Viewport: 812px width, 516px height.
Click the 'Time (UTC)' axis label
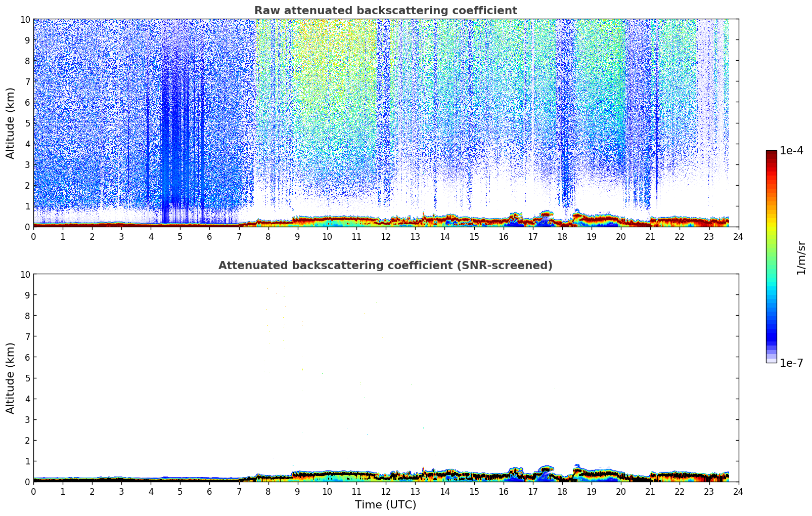(x=386, y=505)
